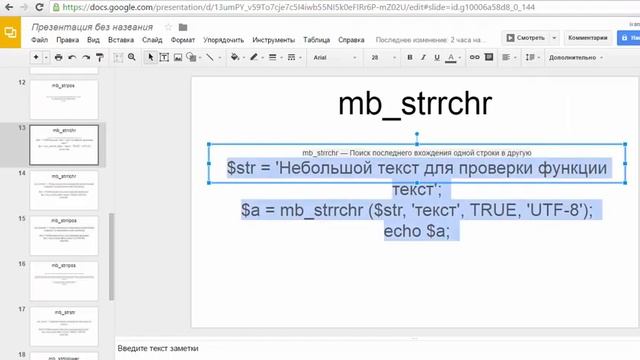The image size is (640, 360).
Task: Click the Insert image icon
Action: pos(178,58)
